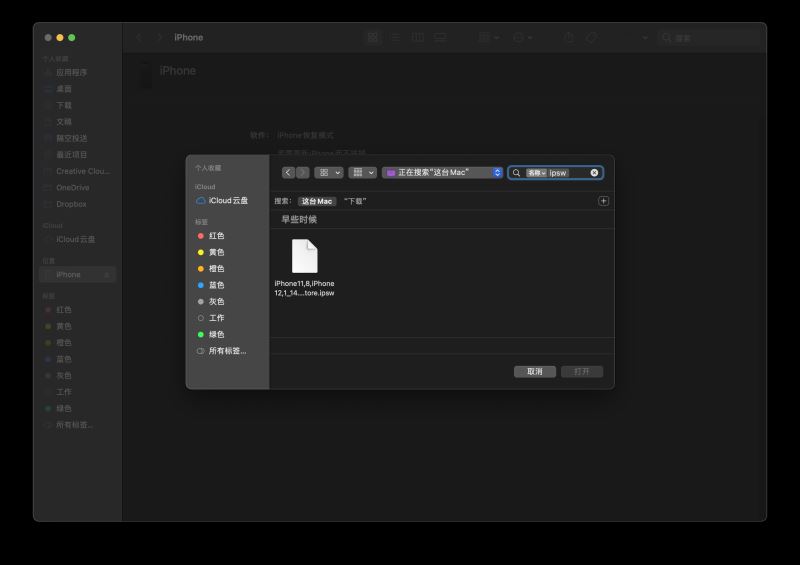Open iCloud 云盘 in dialog sidebar

click(x=222, y=201)
